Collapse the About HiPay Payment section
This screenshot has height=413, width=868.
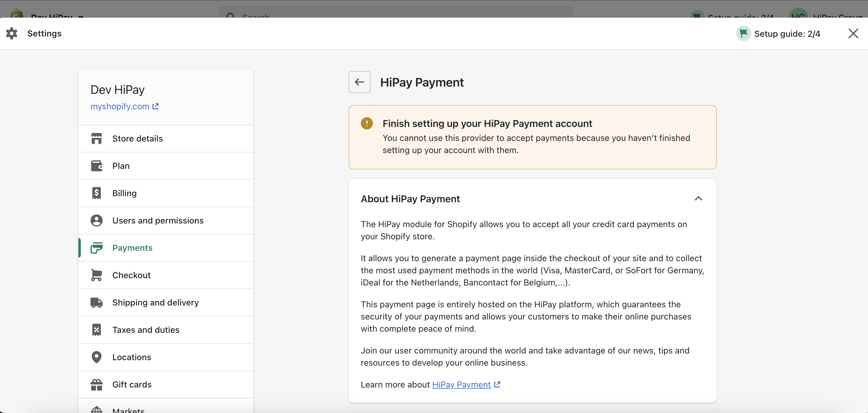698,198
